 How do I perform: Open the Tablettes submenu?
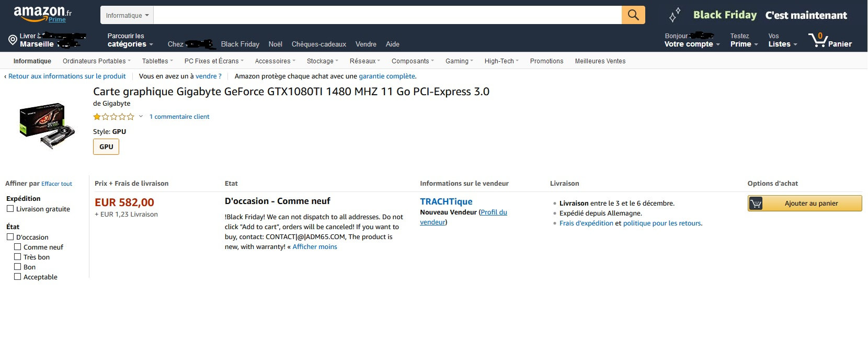tap(157, 61)
